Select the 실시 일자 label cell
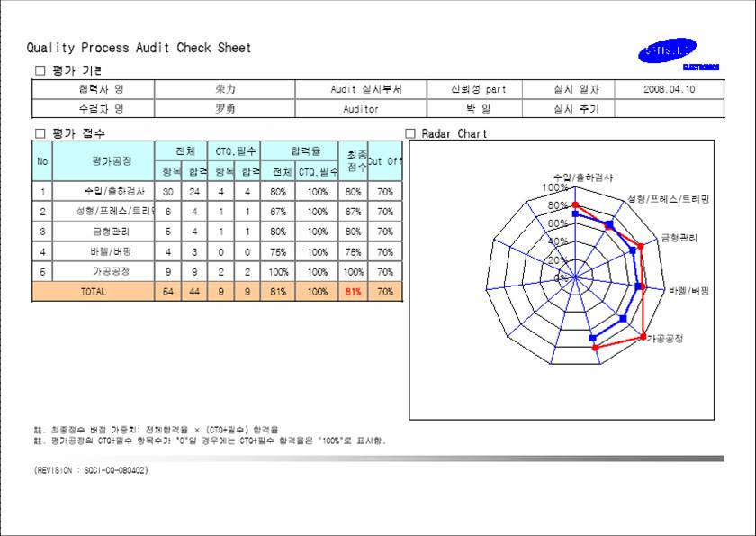The height and width of the screenshot is (536, 756). click(x=569, y=89)
